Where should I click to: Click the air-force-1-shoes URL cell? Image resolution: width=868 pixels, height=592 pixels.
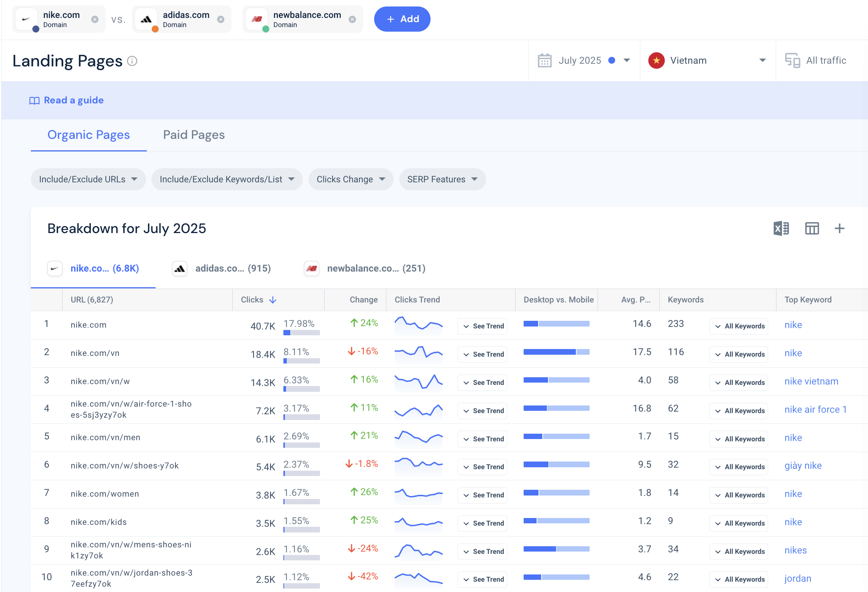(131, 409)
